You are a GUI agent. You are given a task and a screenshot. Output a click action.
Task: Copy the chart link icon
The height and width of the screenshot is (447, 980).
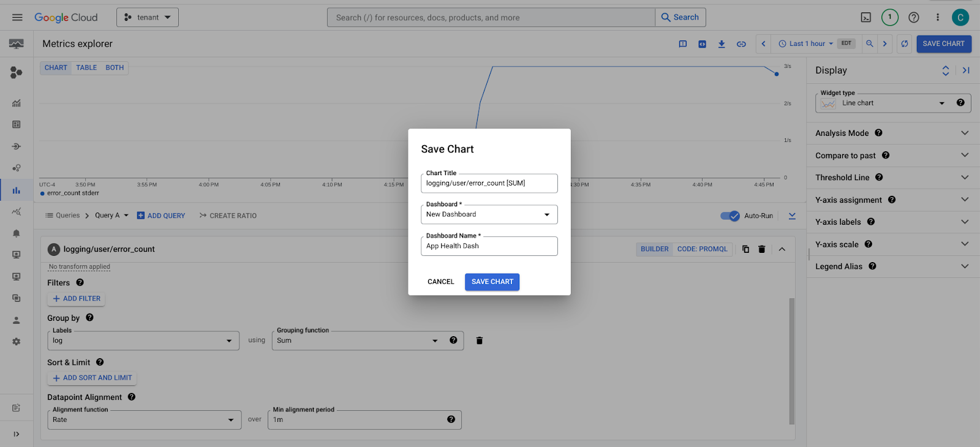tap(741, 43)
